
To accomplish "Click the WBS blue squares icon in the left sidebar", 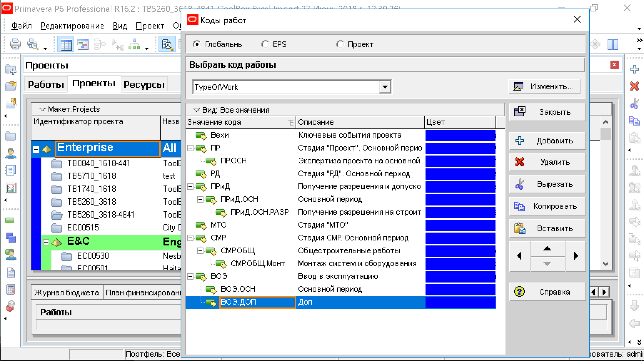I will (x=11, y=237).
